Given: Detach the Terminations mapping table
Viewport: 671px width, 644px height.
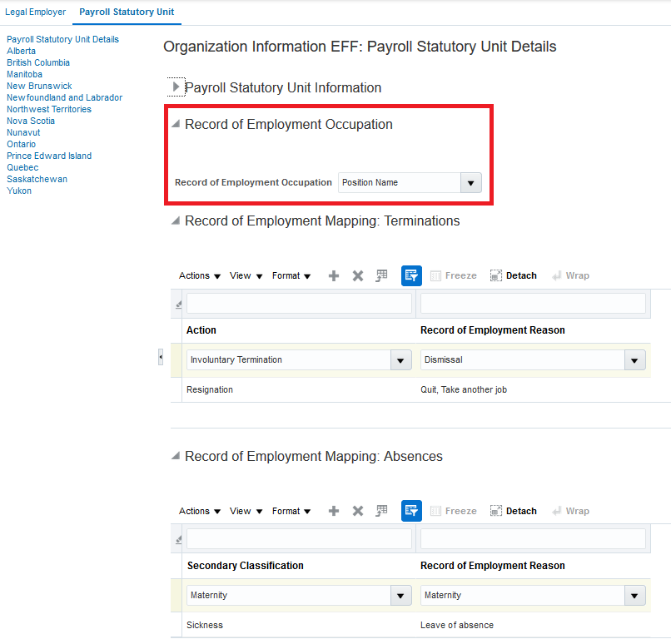Looking at the screenshot, I should tap(513, 276).
